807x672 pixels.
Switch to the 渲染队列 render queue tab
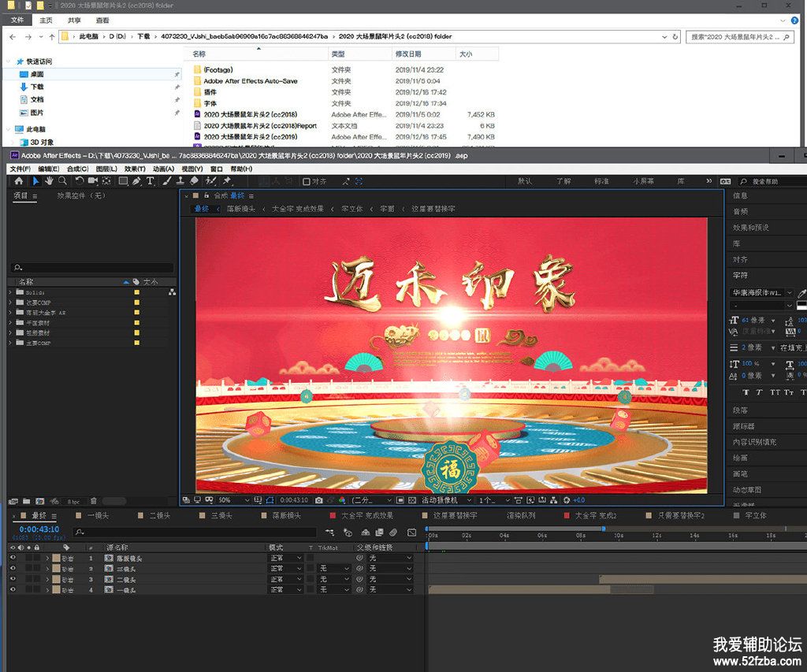521,515
